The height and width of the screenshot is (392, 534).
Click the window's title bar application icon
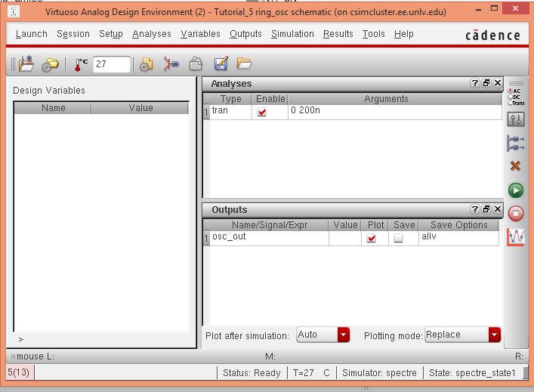(x=14, y=11)
